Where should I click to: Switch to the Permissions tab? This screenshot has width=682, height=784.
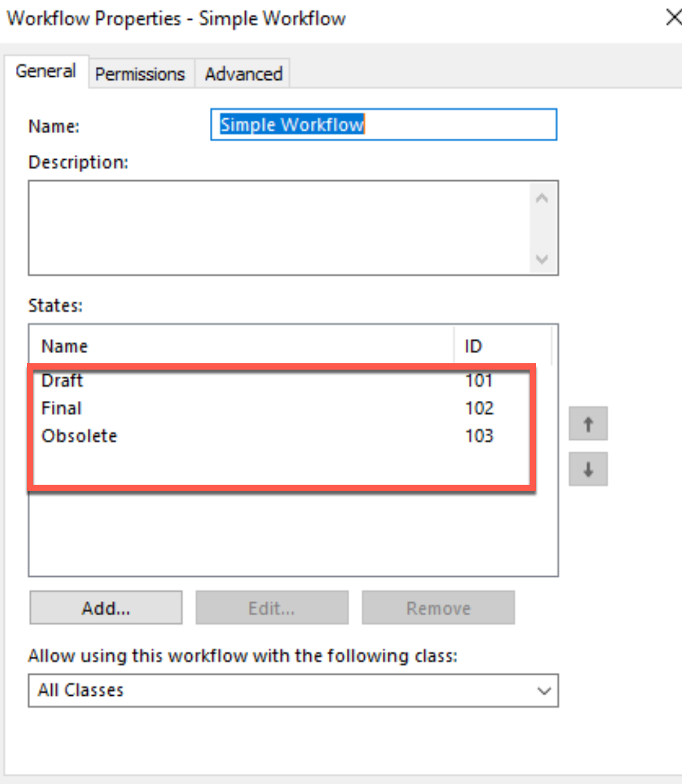click(140, 74)
